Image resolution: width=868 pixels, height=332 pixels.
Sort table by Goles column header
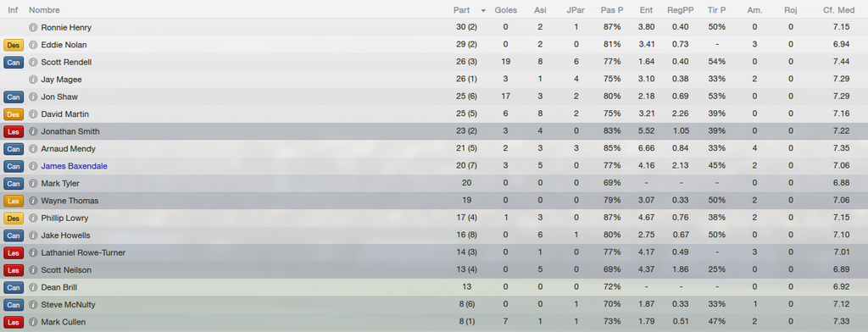click(x=506, y=10)
